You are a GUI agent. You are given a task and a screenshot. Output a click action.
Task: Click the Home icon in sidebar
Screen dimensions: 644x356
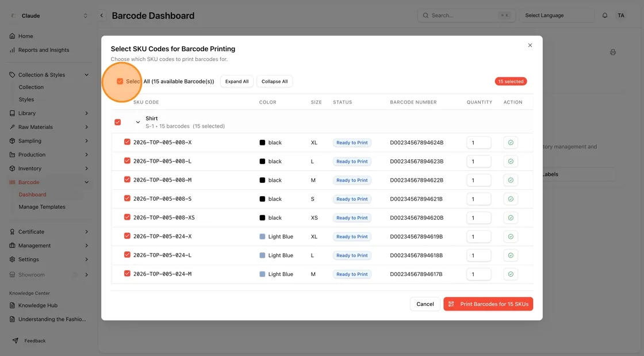[x=12, y=36]
